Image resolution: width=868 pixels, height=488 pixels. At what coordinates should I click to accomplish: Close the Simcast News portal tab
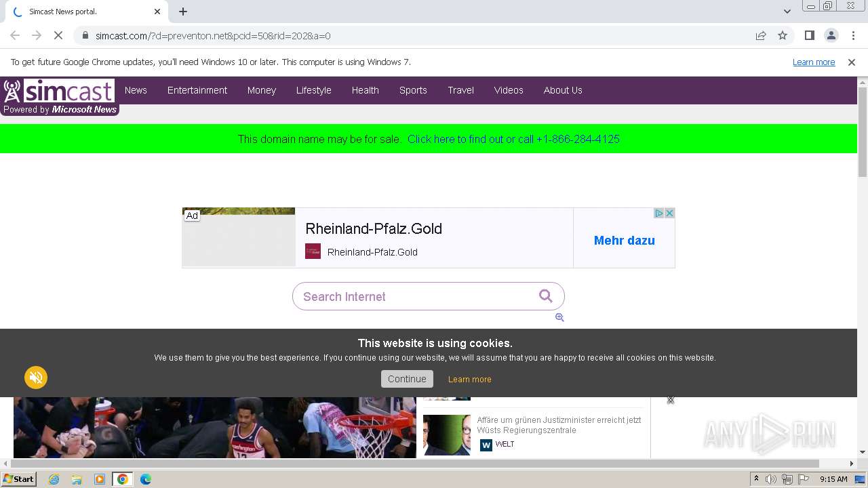tap(157, 12)
